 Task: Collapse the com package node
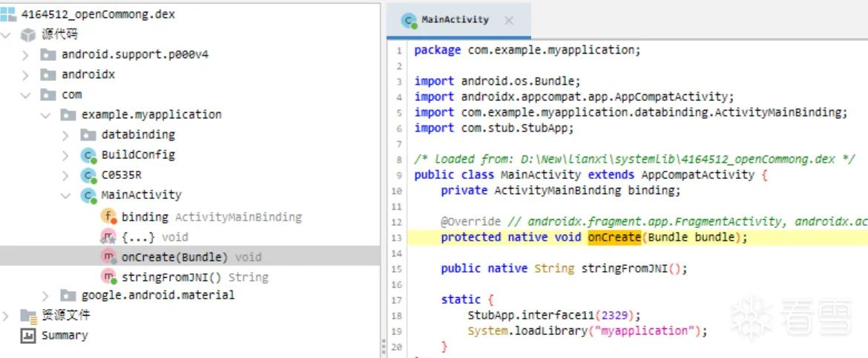(25, 95)
